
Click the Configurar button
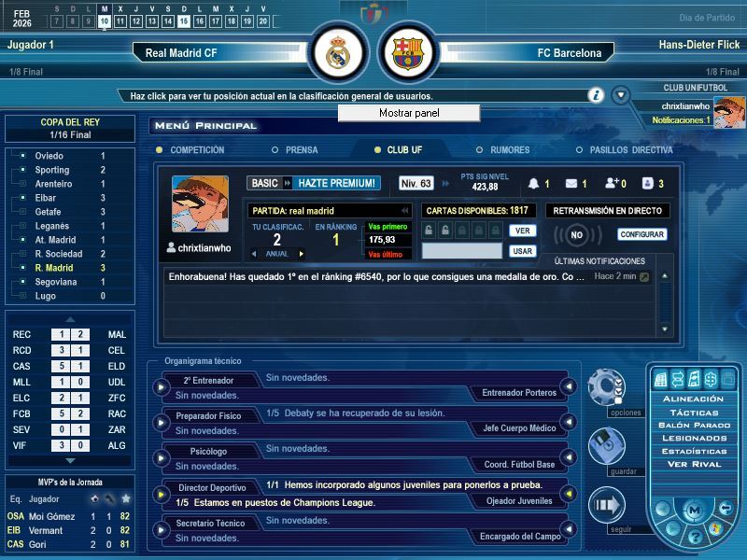(x=642, y=234)
